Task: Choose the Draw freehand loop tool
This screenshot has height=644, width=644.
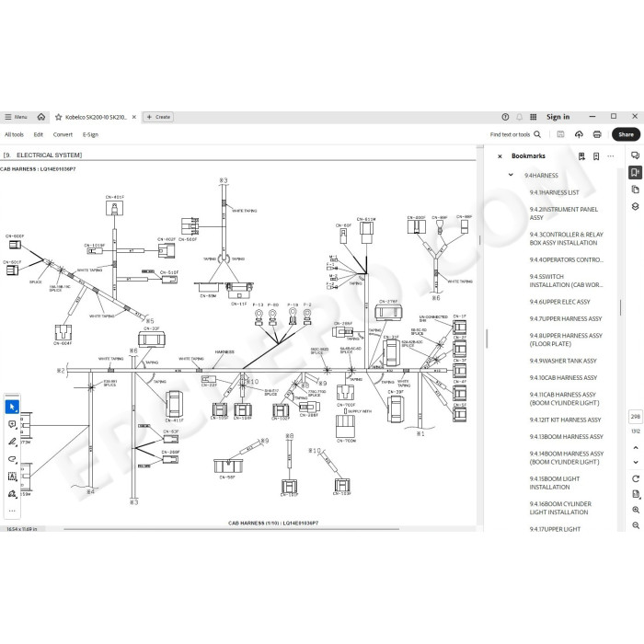Action: click(x=12, y=459)
